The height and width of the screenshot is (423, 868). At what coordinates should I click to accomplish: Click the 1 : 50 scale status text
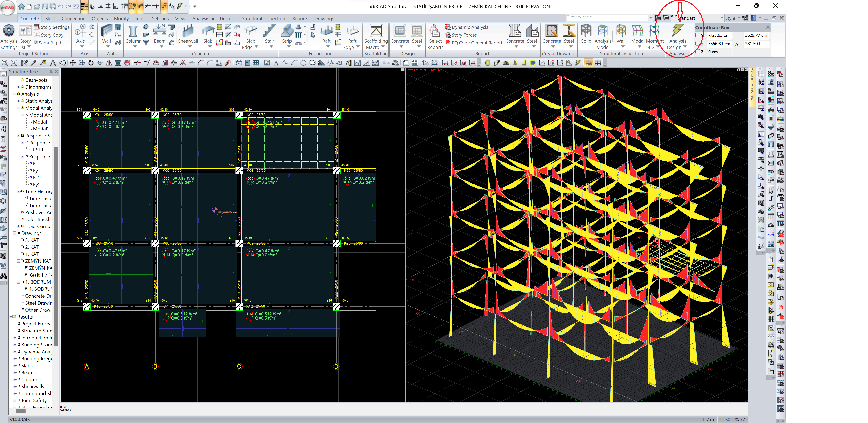coord(725,420)
